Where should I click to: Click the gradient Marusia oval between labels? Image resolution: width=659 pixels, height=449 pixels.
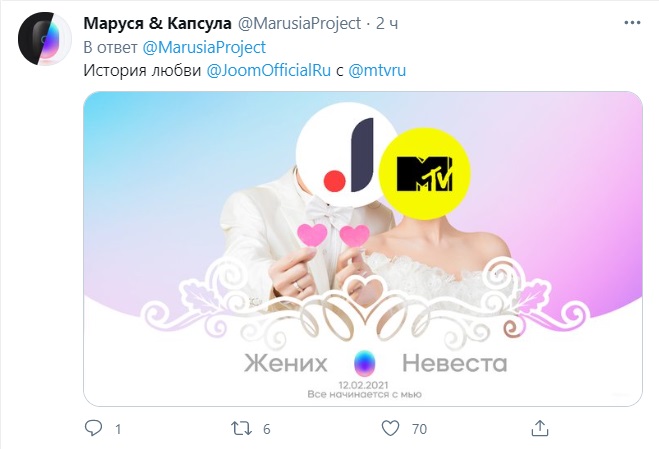point(364,364)
